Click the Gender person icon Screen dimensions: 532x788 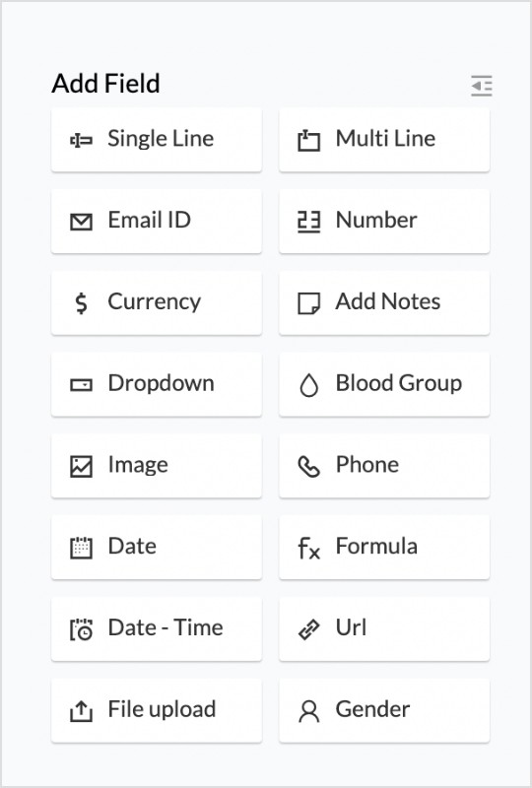click(308, 711)
